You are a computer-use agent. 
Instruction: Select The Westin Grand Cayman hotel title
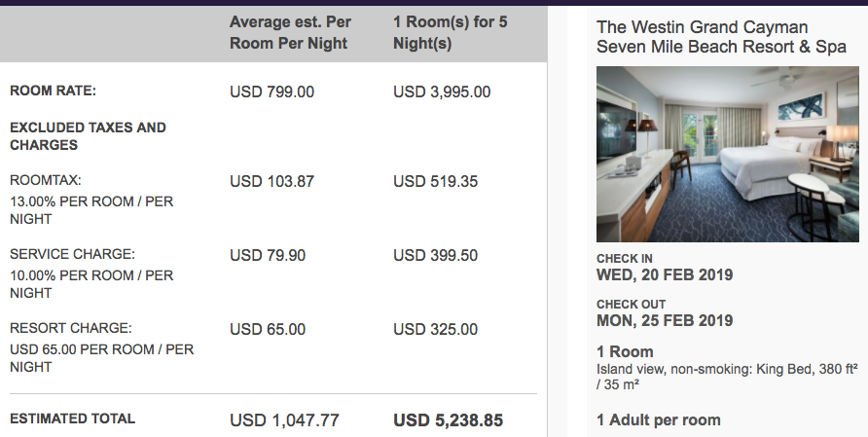721,37
